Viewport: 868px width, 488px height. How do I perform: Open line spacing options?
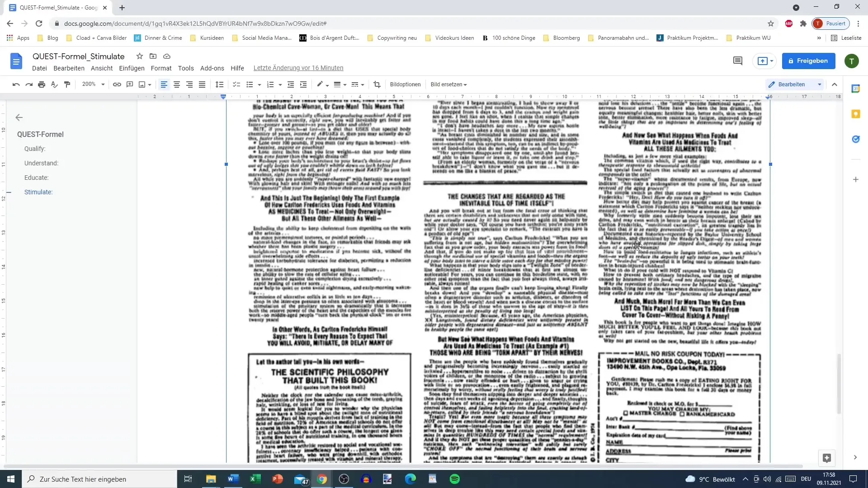pyautogui.click(x=220, y=84)
